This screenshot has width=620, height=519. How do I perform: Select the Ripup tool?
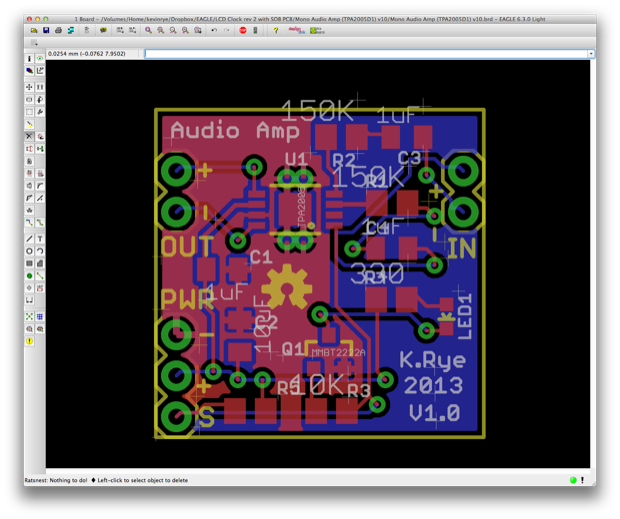pos(40,223)
